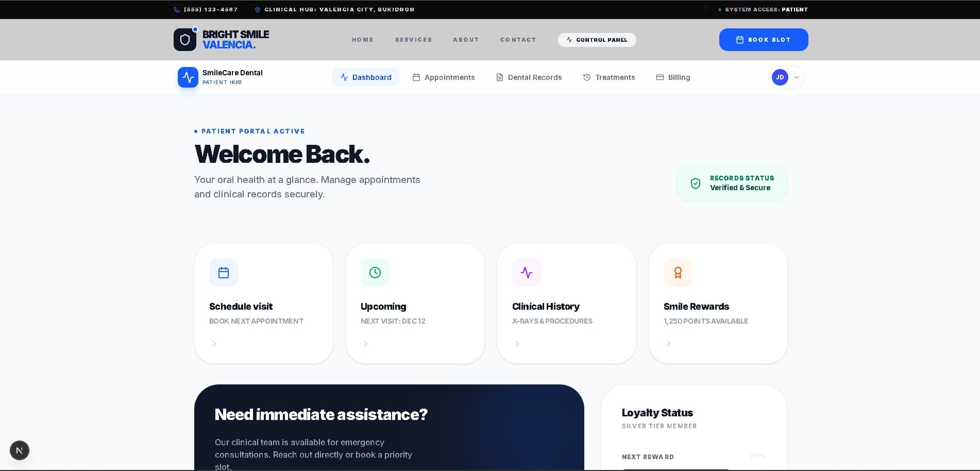Viewport: 980px width, 471px height.
Task: Click the 1,250 Points Available text
Action: [x=706, y=321]
